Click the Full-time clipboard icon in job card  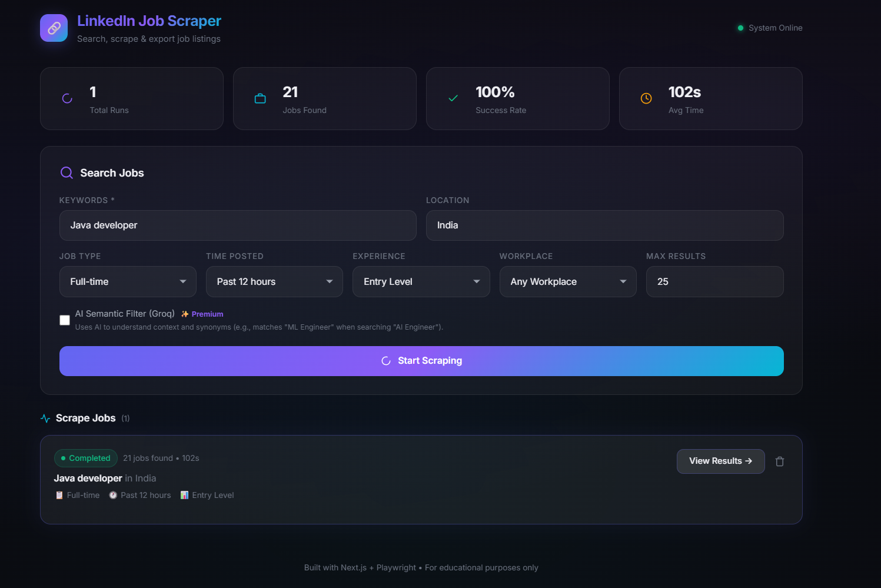point(59,495)
